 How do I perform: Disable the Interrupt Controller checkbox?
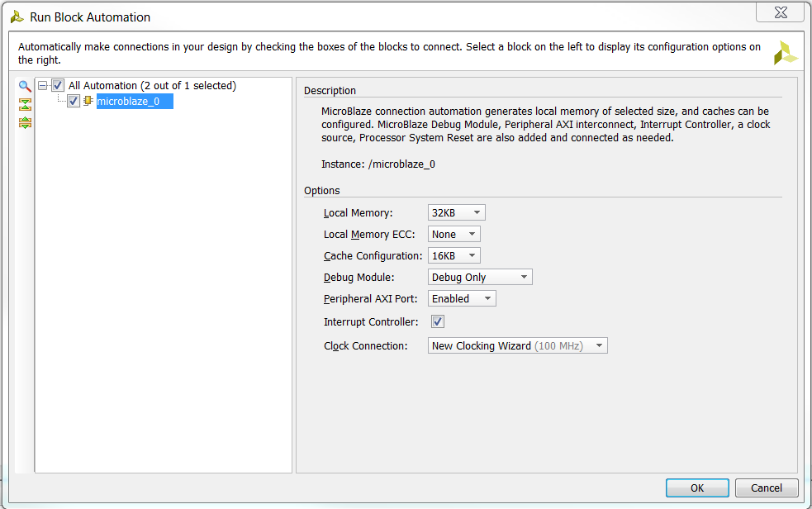pyautogui.click(x=438, y=321)
